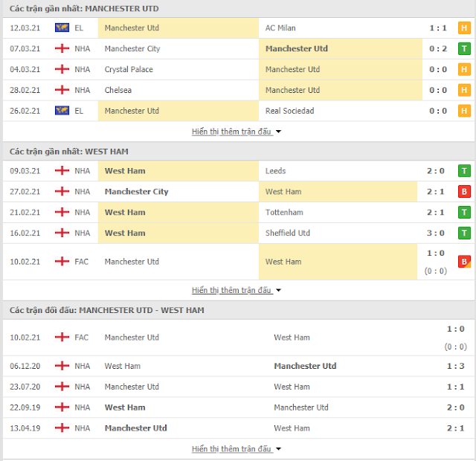The image size is (476, 461).
Task: Click the green T badge for Tottenham match
Action: coord(464,212)
